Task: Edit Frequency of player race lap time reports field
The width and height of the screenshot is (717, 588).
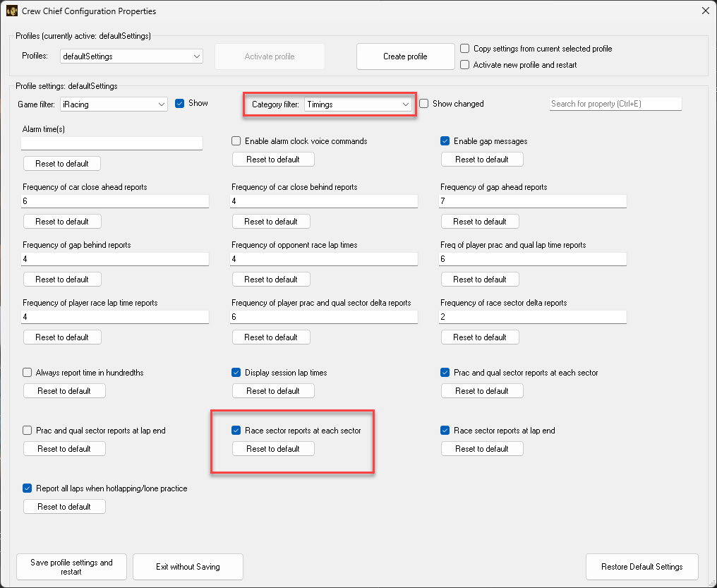Action: (x=115, y=317)
